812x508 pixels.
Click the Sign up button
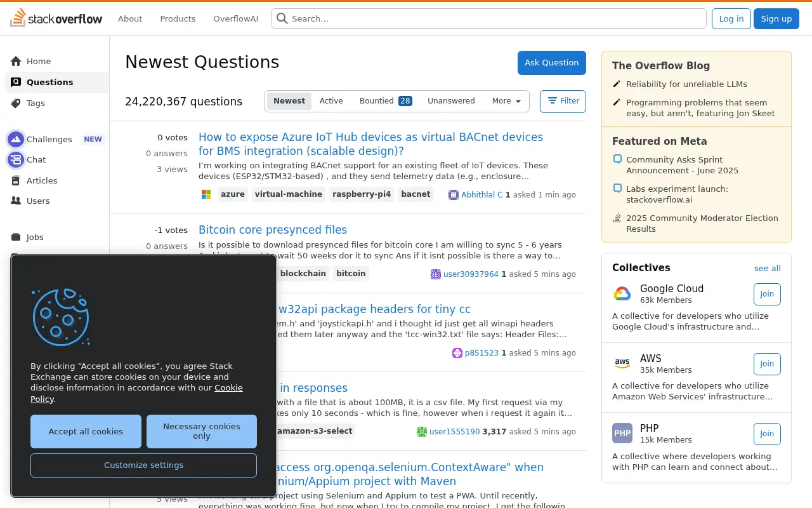776,18
